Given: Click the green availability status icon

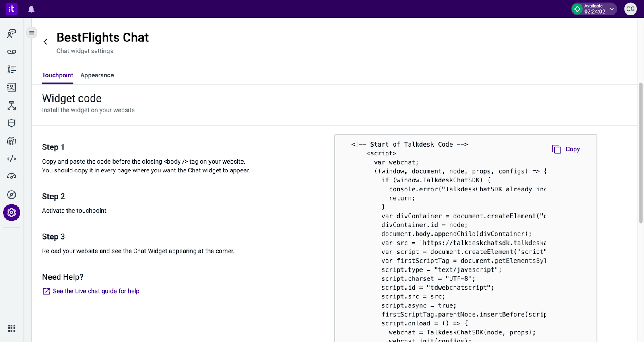Looking at the screenshot, I should click(578, 9).
